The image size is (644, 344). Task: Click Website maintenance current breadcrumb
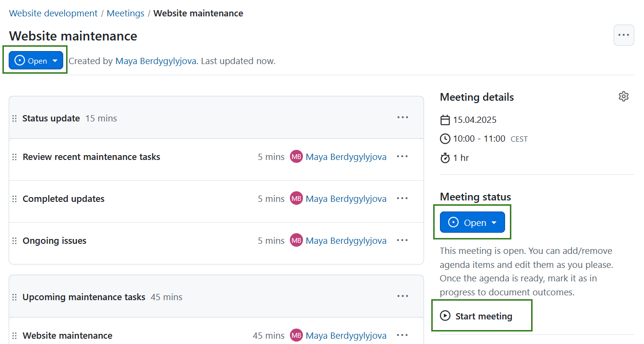point(198,13)
